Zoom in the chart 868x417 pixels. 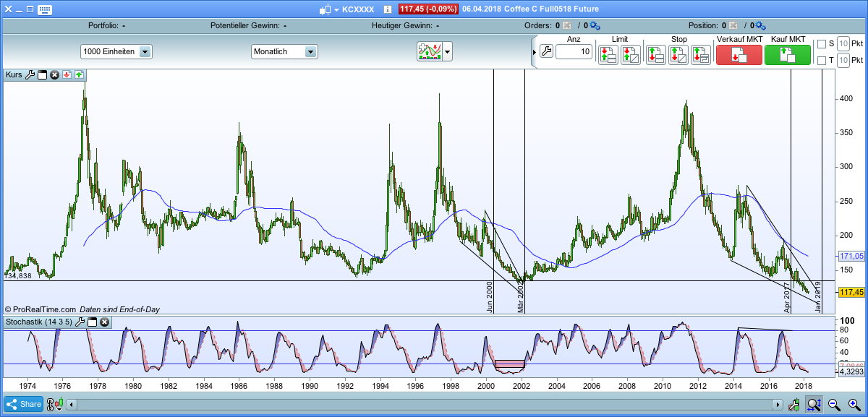[x=854, y=405]
